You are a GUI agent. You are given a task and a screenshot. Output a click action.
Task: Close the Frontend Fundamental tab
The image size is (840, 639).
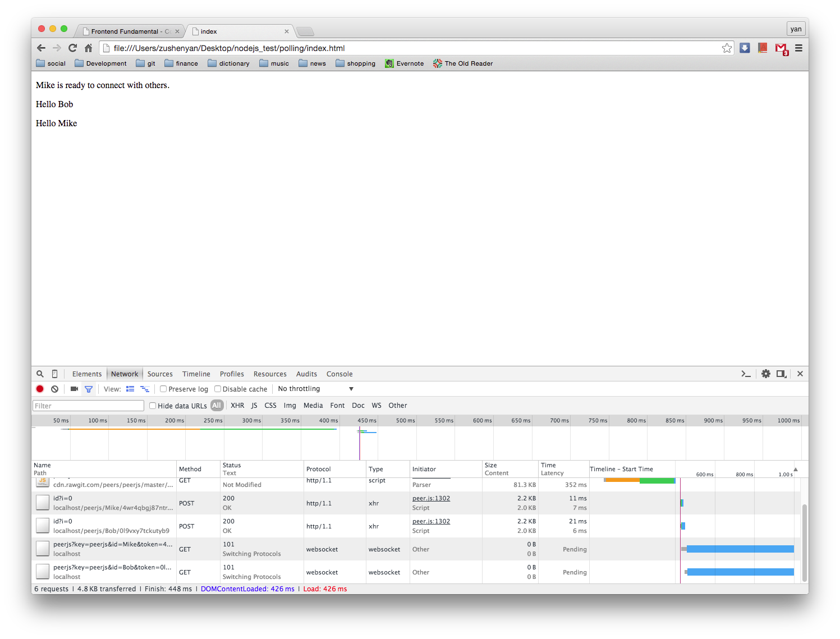coord(177,31)
